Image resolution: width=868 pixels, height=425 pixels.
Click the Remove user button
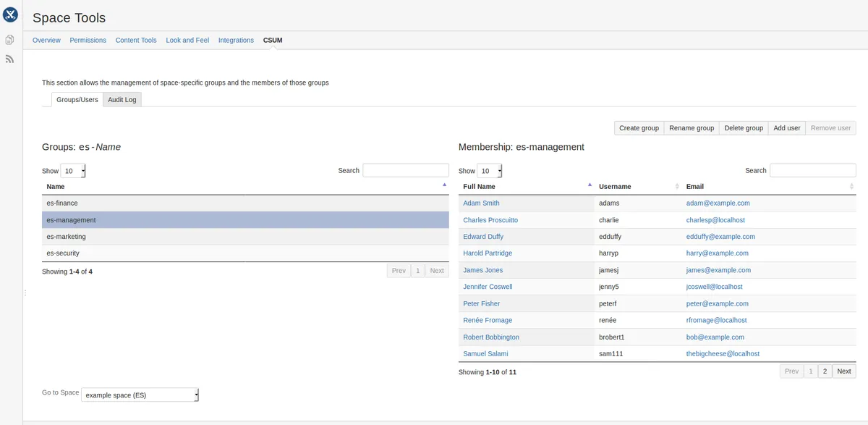[830, 127]
